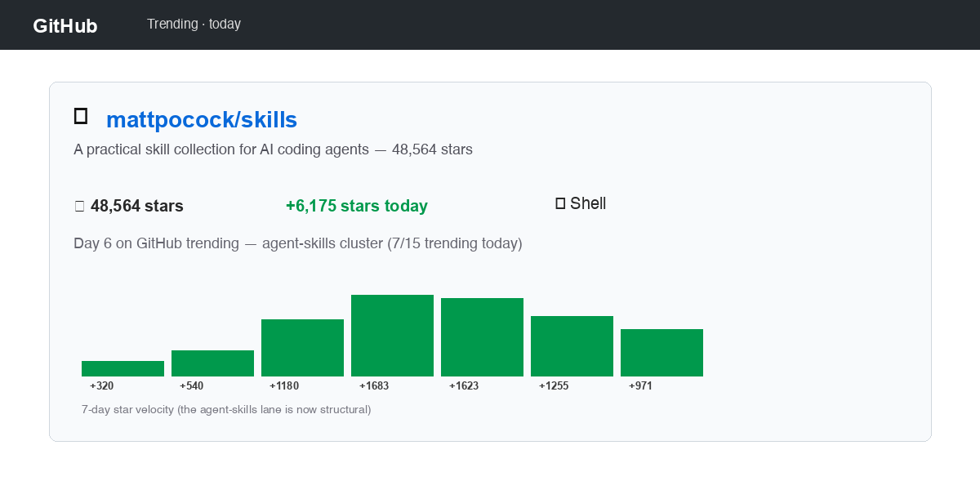Click the repository icon beside mattpocock/skills
Screen dimensions: 980x490
point(81,116)
